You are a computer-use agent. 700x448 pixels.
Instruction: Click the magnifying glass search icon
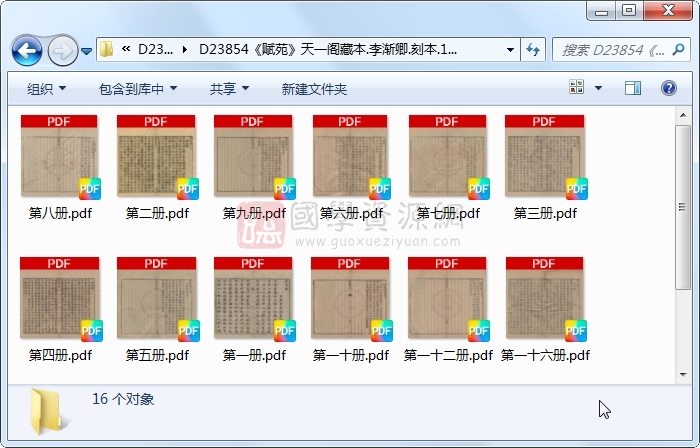(x=679, y=50)
